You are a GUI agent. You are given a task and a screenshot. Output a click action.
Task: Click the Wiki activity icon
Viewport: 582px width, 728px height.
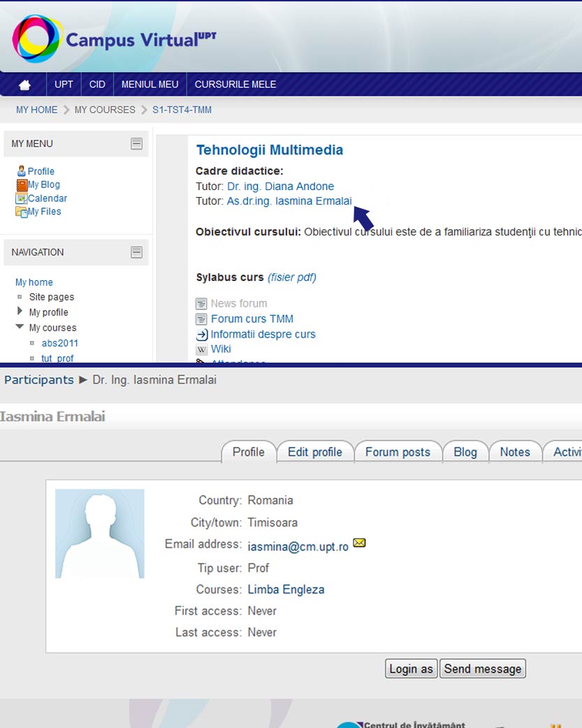pos(201,349)
